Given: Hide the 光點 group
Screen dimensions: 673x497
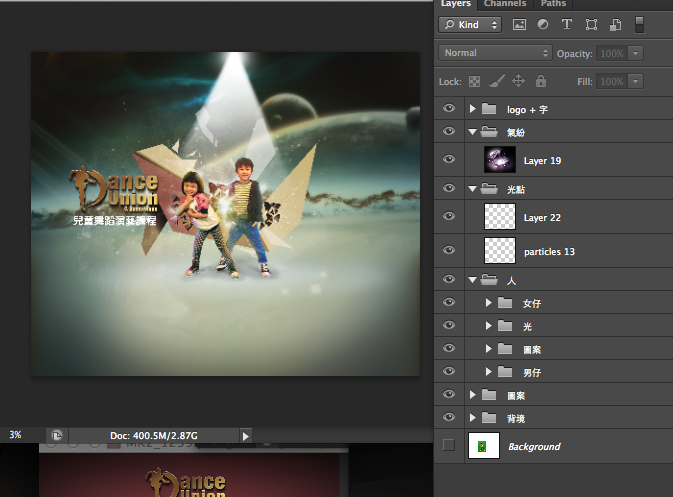Looking at the screenshot, I should click(449, 188).
